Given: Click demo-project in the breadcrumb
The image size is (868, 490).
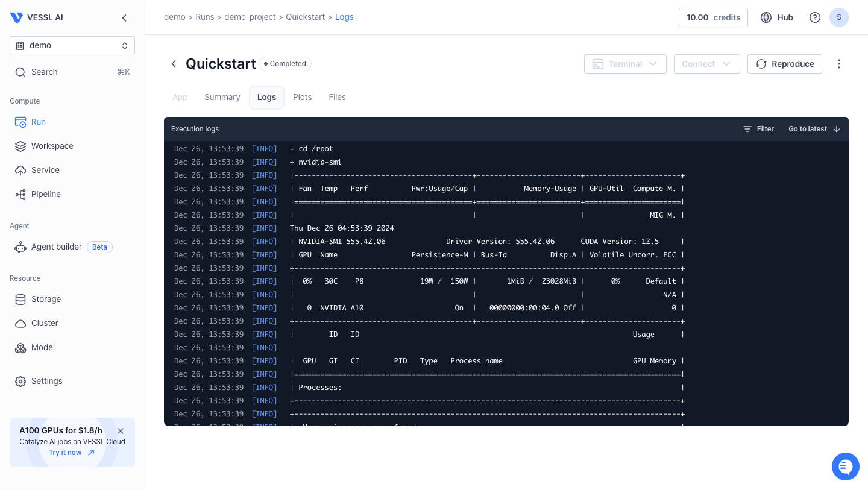Looking at the screenshot, I should point(250,17).
